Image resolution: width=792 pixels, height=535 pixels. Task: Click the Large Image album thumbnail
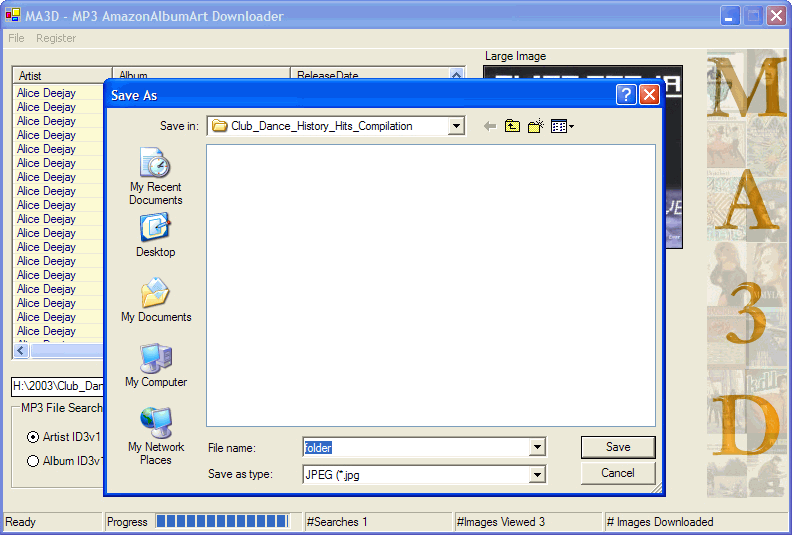click(x=673, y=157)
